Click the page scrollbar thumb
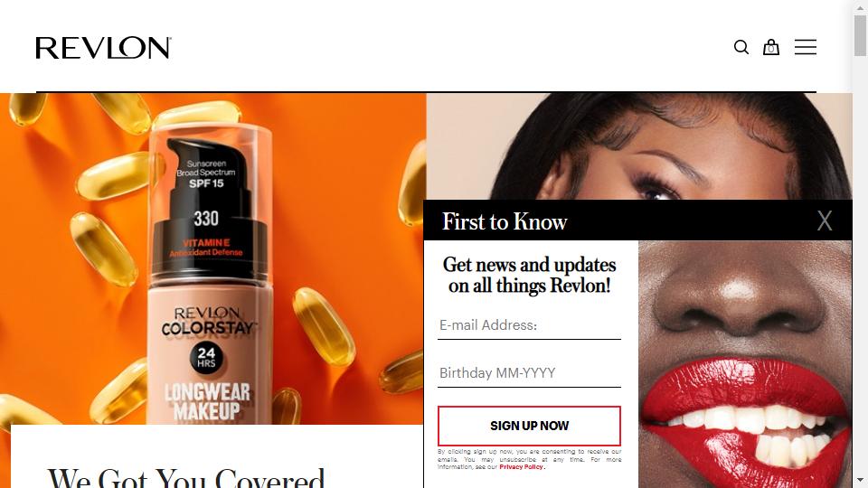The image size is (868, 488). tap(860, 36)
